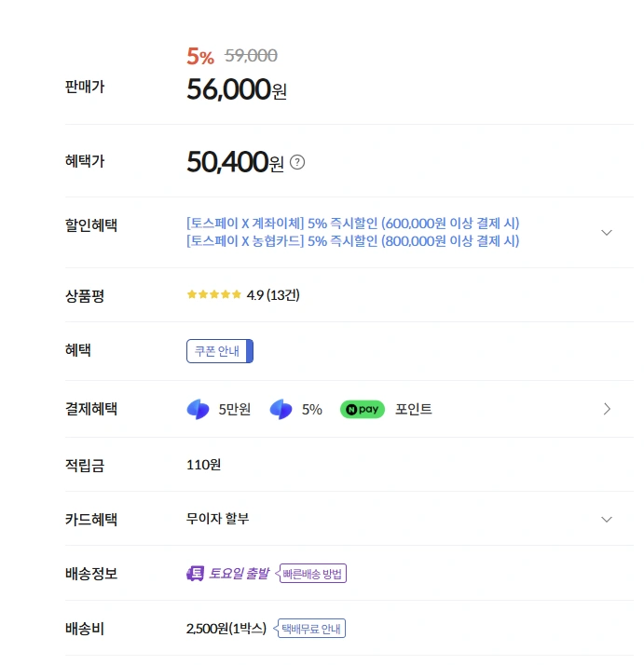Viewport: 644px width, 665px height.
Task: Click the 택배무료 안내 button
Action: pos(311,629)
